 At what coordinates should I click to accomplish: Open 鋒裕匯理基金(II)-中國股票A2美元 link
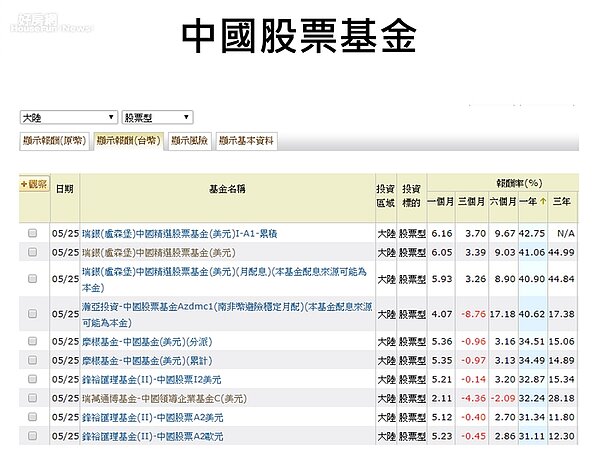click(x=152, y=417)
